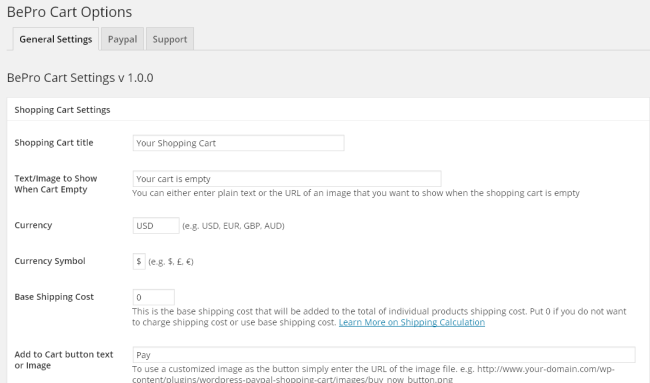Click the empty cart text input field
The width and height of the screenshot is (650, 383).
click(x=287, y=179)
